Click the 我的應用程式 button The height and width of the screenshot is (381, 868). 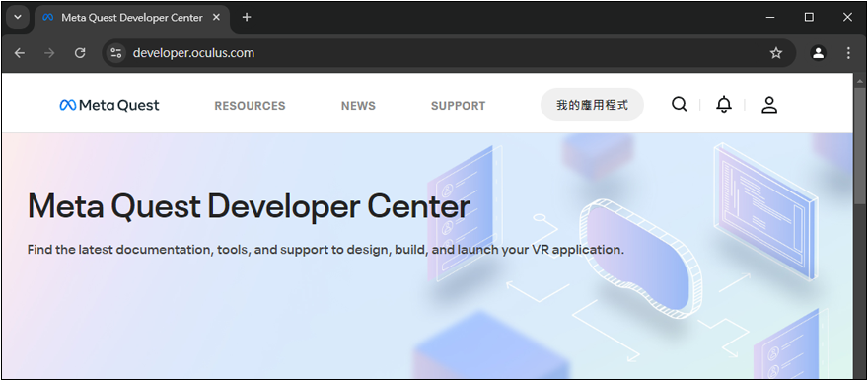point(592,104)
